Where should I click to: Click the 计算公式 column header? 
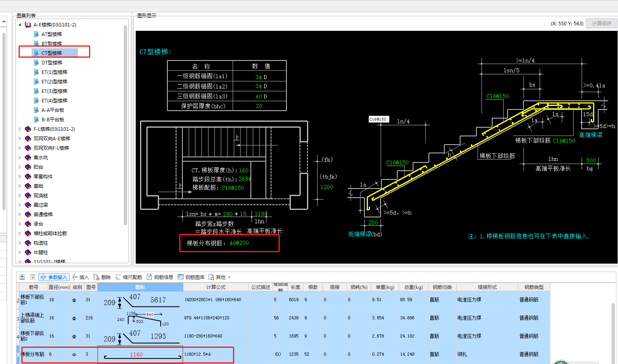(216, 287)
